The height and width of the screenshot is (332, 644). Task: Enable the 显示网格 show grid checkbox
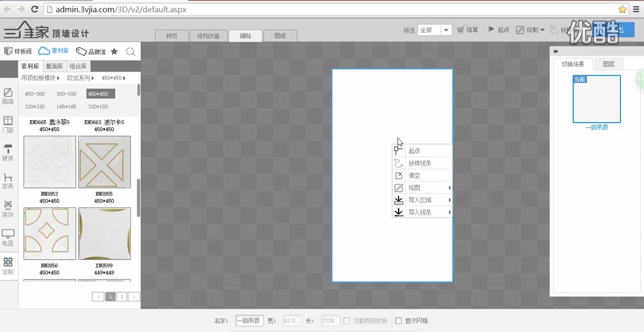398,321
